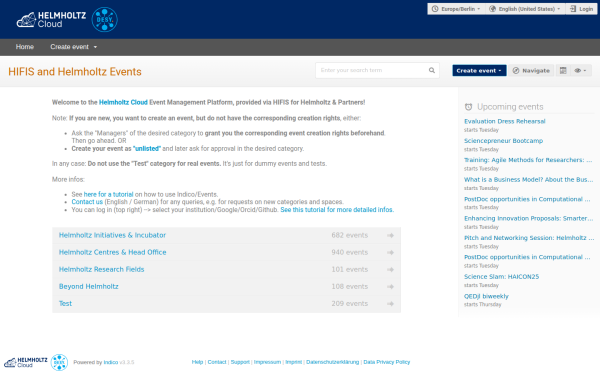Click Data Privacy Policy in the footer
600x375 pixels.
tap(386, 362)
